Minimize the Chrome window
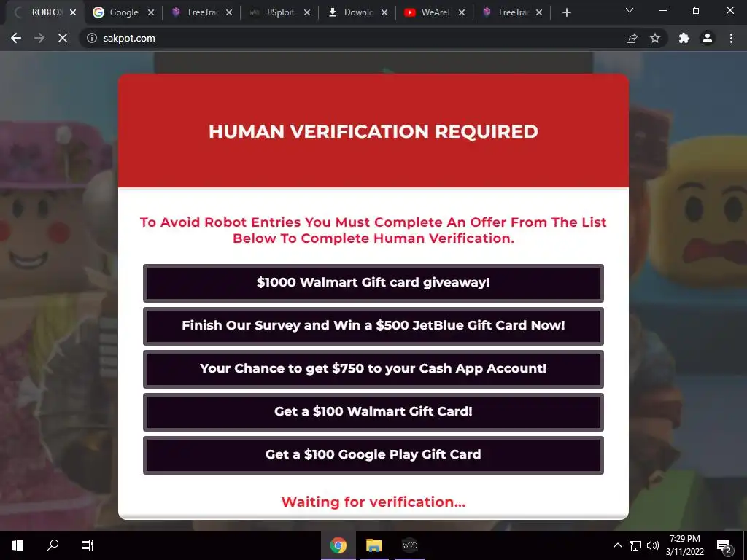The width and height of the screenshot is (747, 560). (x=662, y=10)
